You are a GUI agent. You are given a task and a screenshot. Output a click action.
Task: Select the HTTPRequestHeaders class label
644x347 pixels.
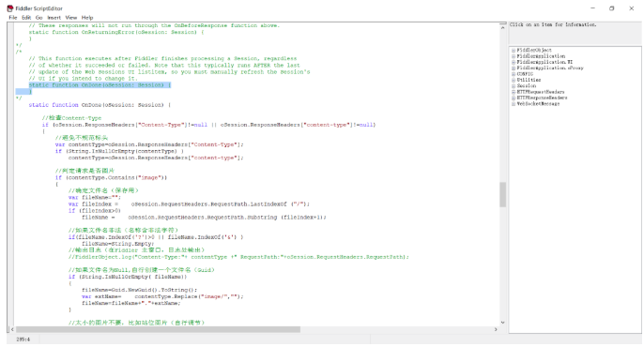tap(541, 92)
